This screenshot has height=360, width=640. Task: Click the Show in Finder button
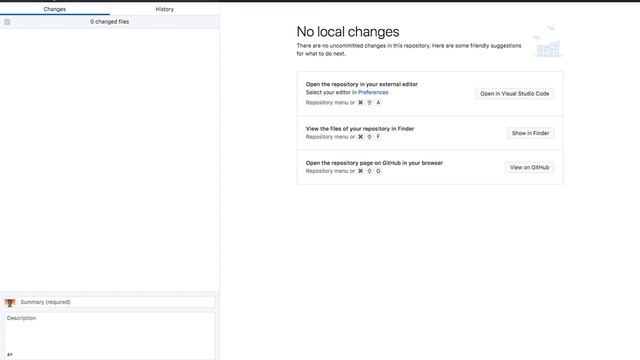point(530,133)
